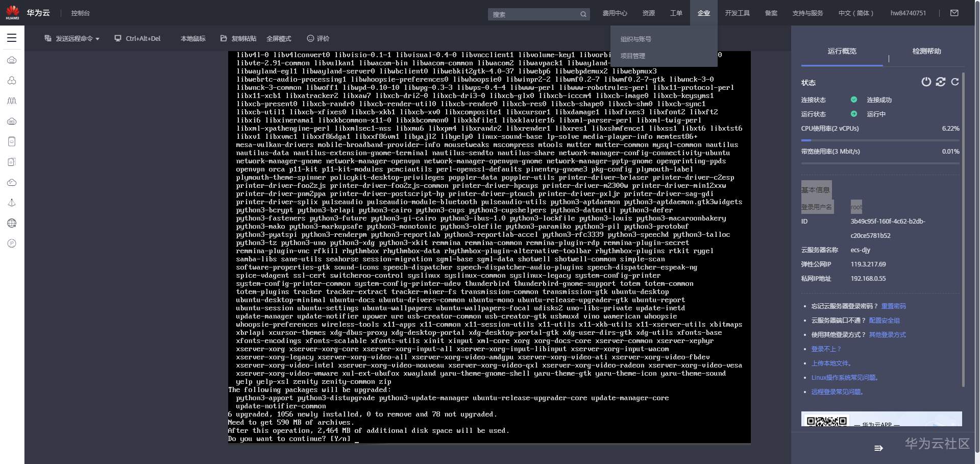Click the three-circles cluster sidebar icon
The width and height of the screenshot is (980, 464).
click(x=12, y=80)
